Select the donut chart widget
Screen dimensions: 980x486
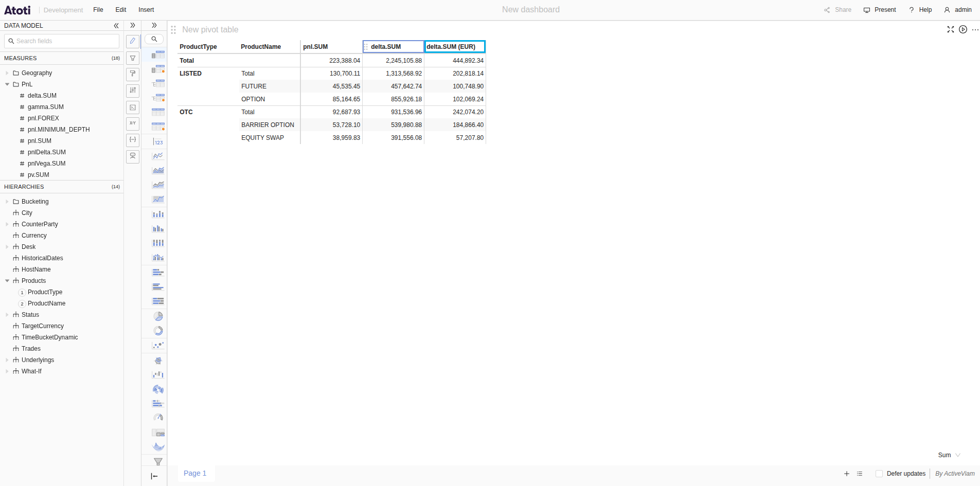pos(158,331)
